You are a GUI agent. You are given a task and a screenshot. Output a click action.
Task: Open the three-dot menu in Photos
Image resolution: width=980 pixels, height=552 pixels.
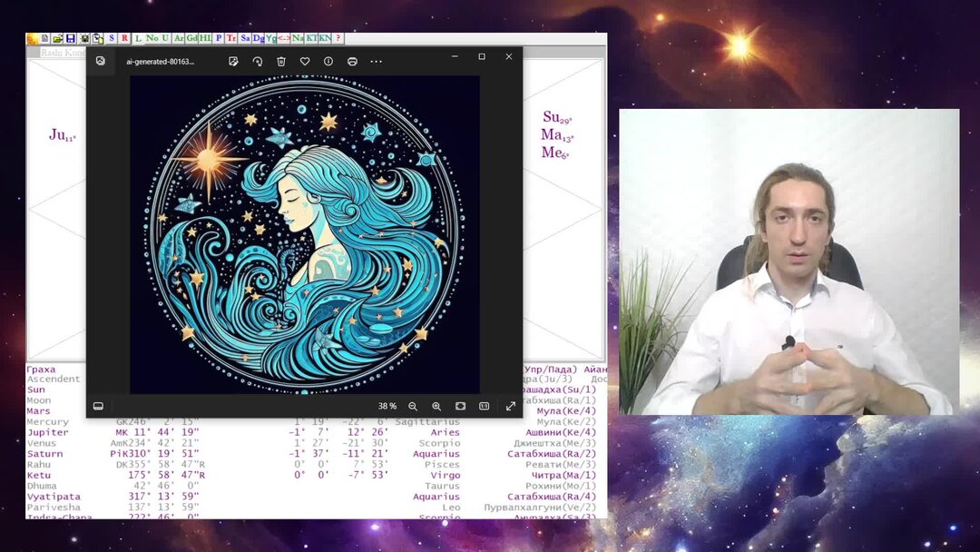(376, 61)
